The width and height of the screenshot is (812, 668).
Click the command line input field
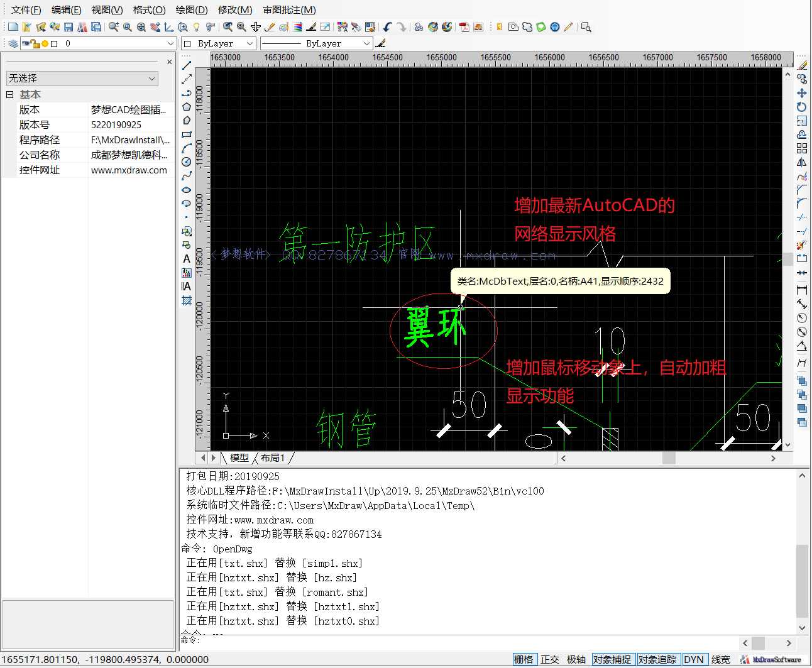coord(465,642)
